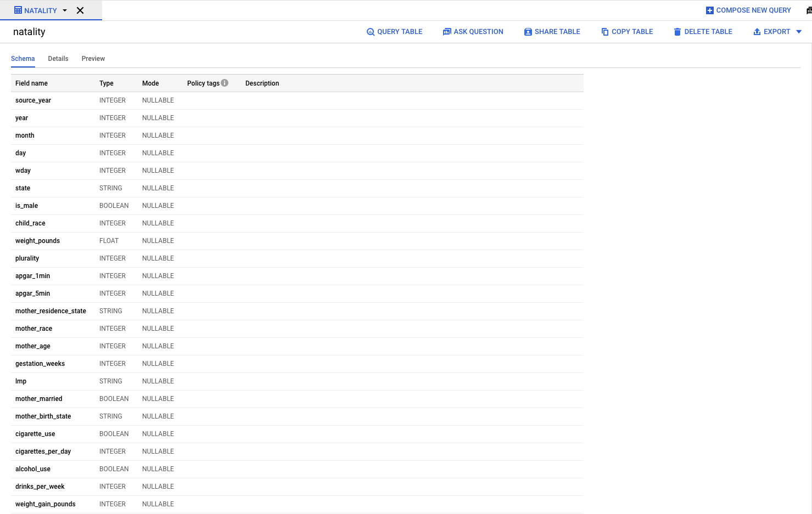
Task: Click the table icon in the NATALITY tab
Action: pos(18,10)
